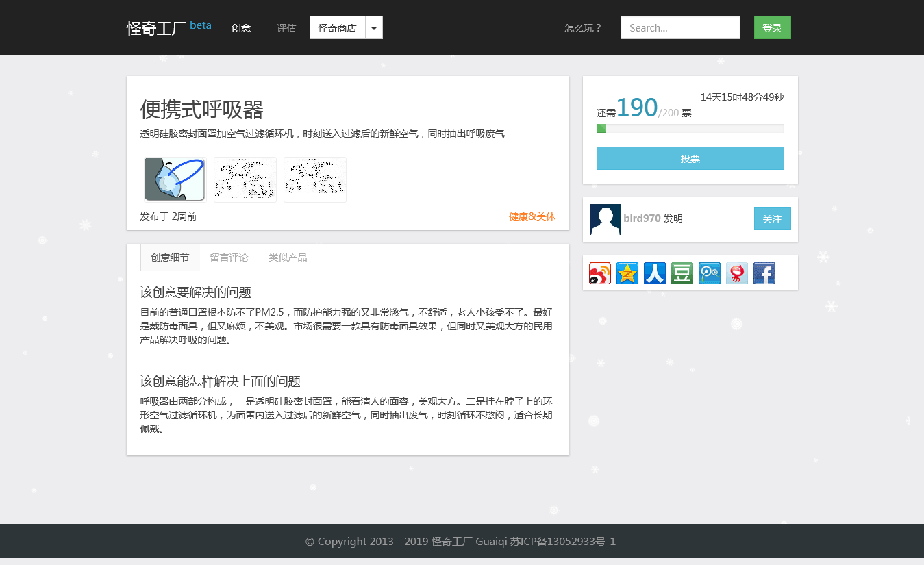Click the 怪奇商店 button

coord(338,28)
